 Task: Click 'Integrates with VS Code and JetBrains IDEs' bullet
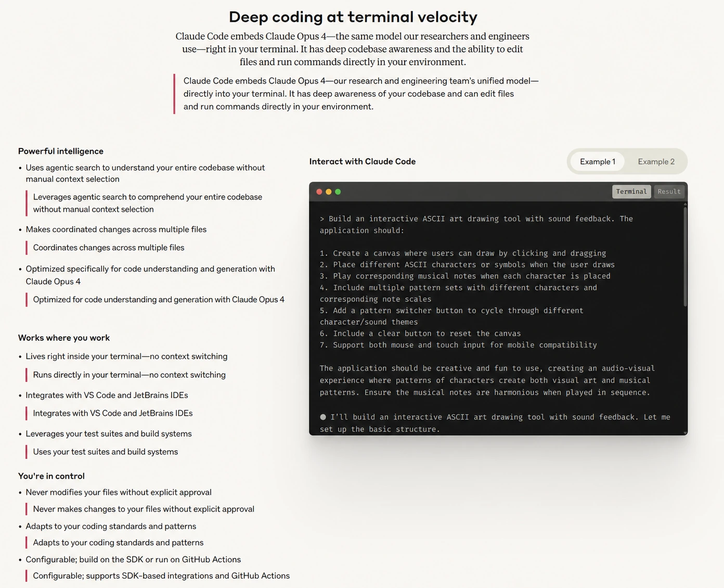click(107, 395)
